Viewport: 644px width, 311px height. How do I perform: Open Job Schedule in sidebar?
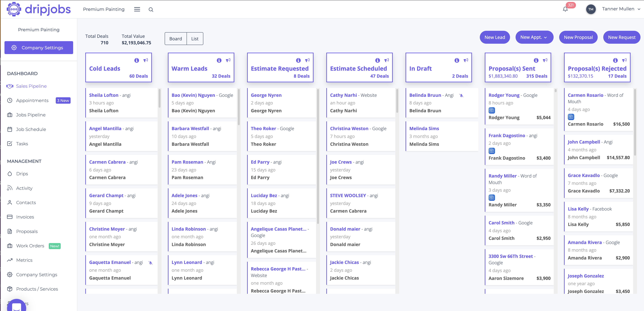point(31,129)
